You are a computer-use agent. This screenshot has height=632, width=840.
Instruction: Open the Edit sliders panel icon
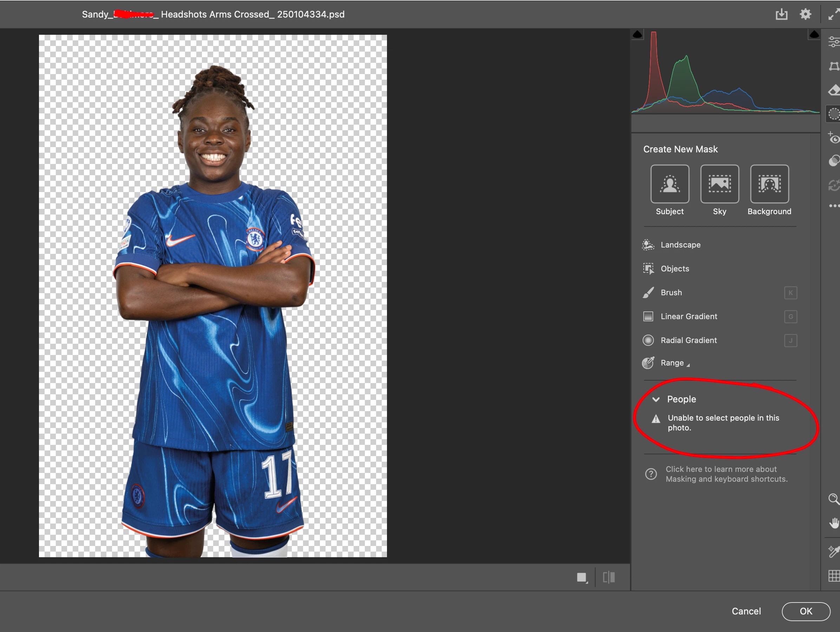[834, 42]
